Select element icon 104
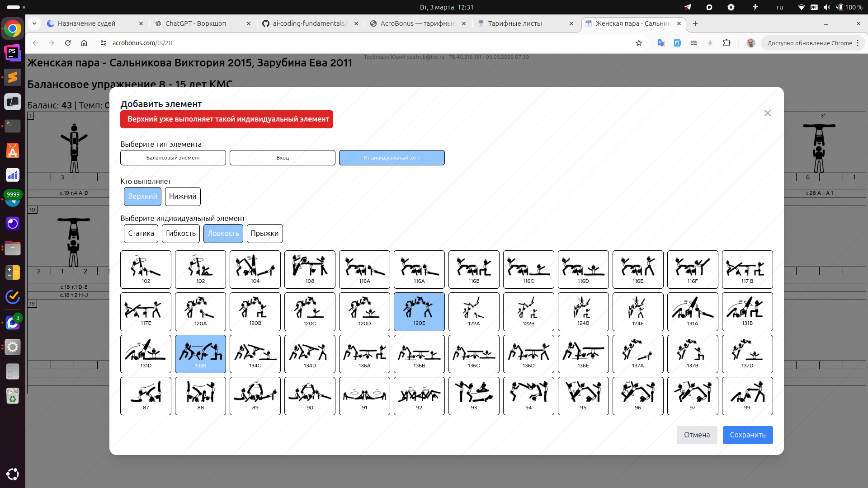This screenshot has height=488, width=868. click(x=255, y=269)
